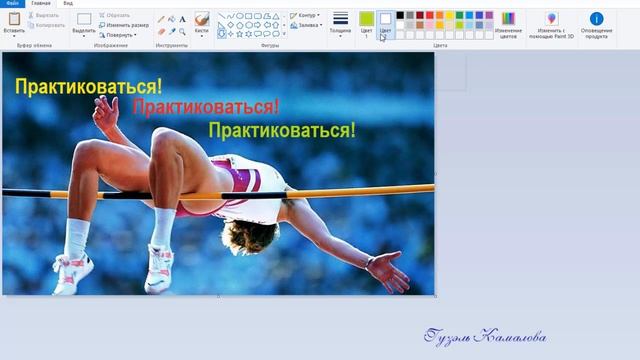The height and width of the screenshot is (360, 640).
Task: Switch to the Главная tab
Action: tap(41, 3)
